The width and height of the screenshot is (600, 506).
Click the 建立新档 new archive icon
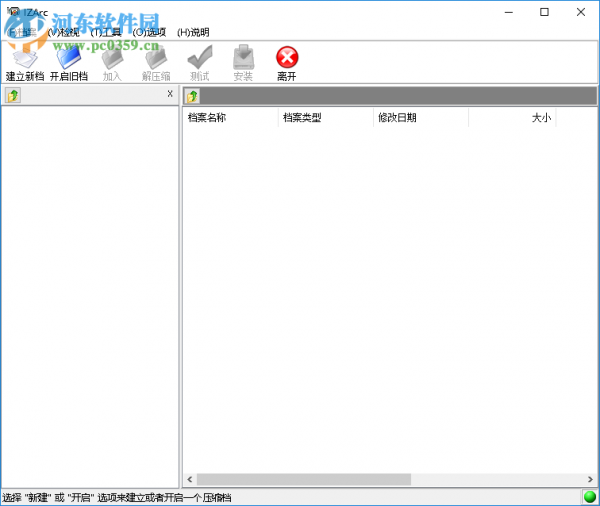25,59
